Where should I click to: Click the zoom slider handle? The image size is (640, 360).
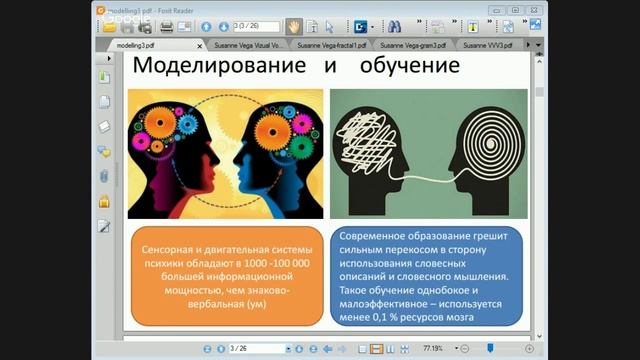pyautogui.click(x=490, y=348)
